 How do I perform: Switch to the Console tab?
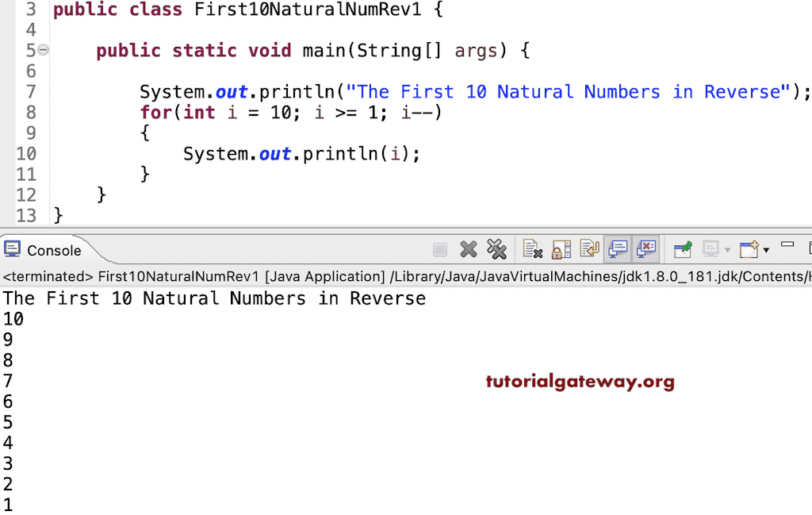[54, 250]
